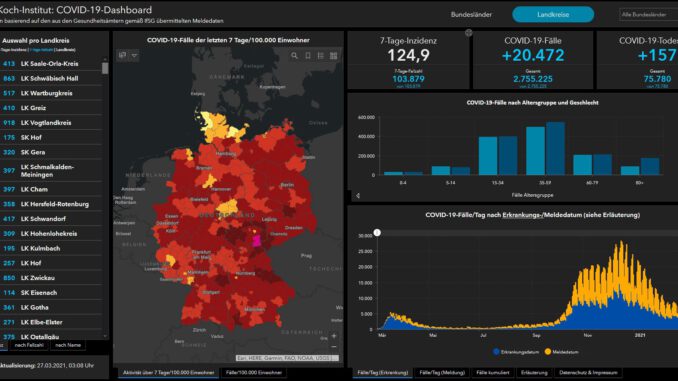This screenshot has height=381, width=678.
Task: Click the left arrow below the age chart
Action: pos(358,195)
